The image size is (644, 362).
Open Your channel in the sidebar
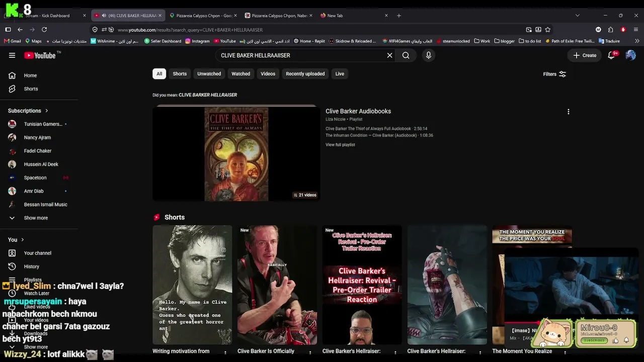[39, 253]
